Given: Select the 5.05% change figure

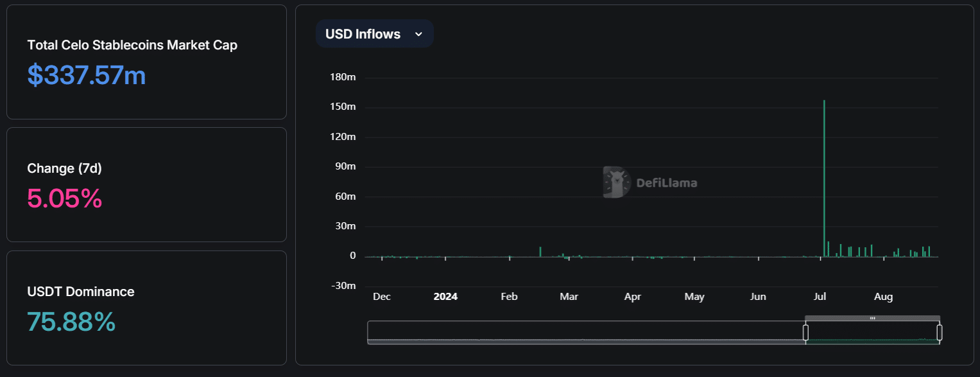Looking at the screenshot, I should (x=64, y=199).
